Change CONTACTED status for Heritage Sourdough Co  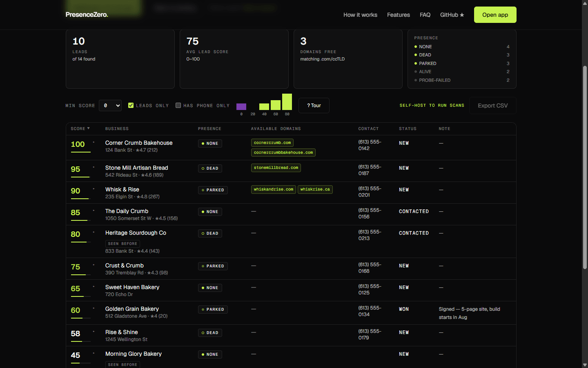414,233
